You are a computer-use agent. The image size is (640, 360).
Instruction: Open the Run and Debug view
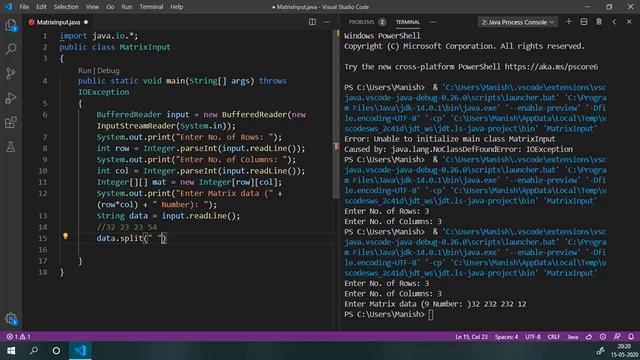click(11, 98)
